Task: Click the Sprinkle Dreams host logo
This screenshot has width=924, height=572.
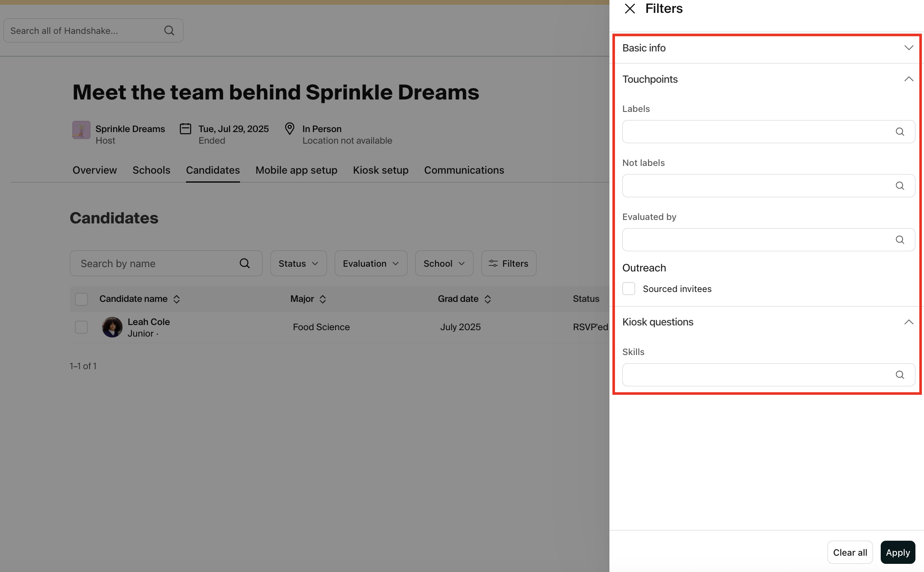Action: (81, 130)
